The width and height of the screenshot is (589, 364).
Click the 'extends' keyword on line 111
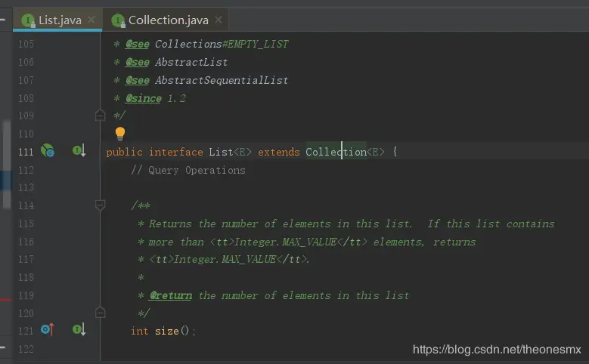pos(279,152)
